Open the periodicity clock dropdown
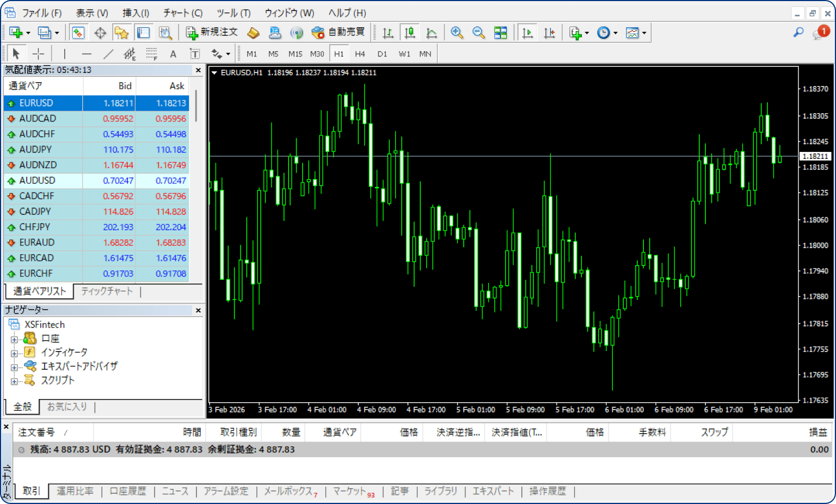The width and height of the screenshot is (836, 504). 616,33
